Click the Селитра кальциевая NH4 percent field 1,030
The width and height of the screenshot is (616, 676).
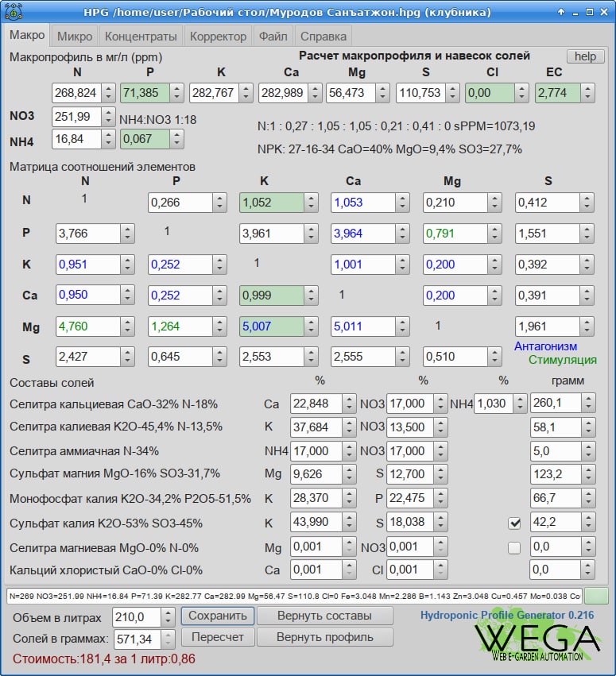pyautogui.click(x=494, y=403)
